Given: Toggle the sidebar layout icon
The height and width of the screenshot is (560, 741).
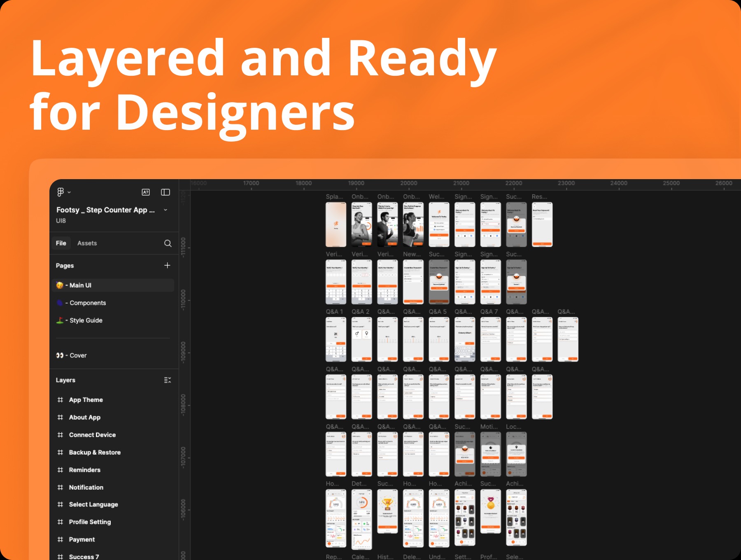Looking at the screenshot, I should (165, 192).
